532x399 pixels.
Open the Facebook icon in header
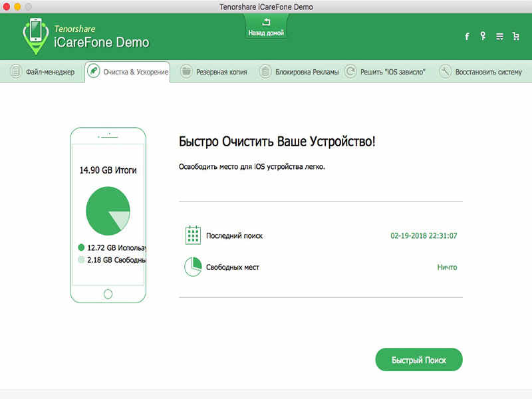pos(467,37)
